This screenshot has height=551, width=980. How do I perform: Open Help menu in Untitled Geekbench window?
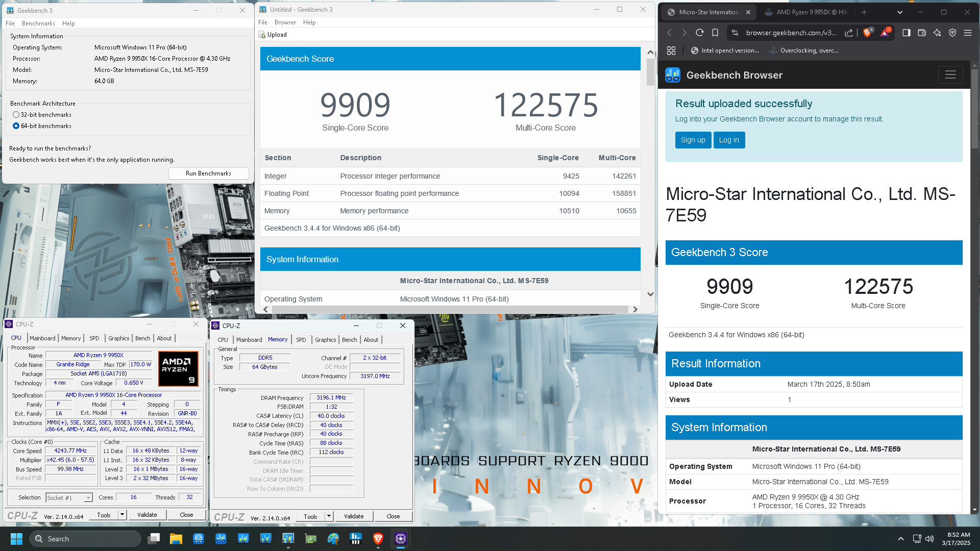[309, 22]
